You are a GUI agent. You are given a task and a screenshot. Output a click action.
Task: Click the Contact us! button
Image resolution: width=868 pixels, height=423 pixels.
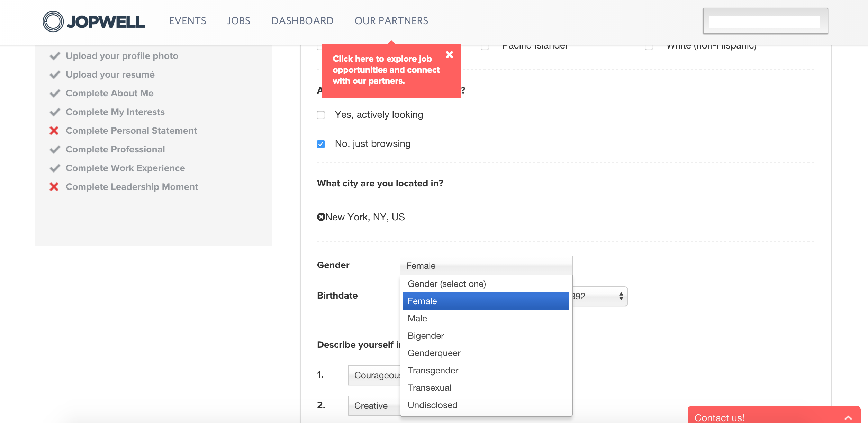719,417
